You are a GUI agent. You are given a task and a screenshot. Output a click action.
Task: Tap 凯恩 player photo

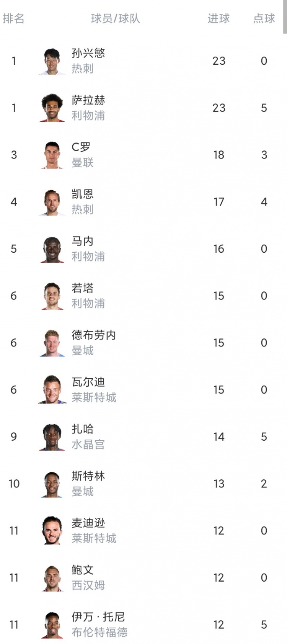[52, 202]
